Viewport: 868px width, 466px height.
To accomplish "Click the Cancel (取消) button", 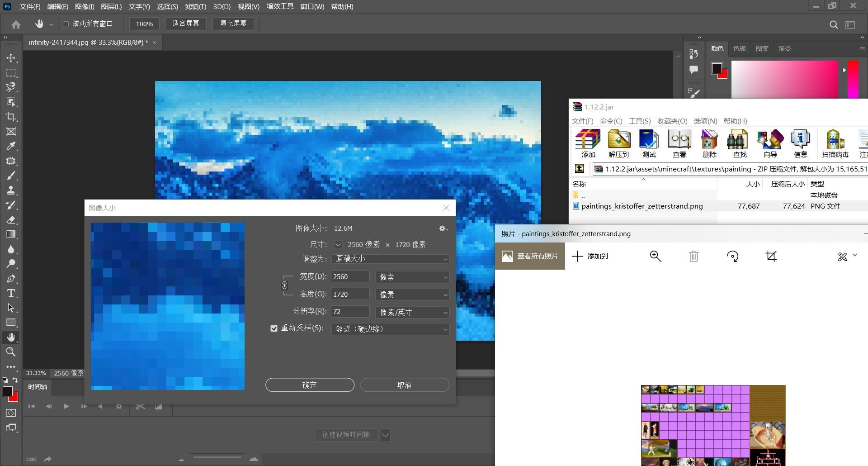I will click(x=405, y=385).
